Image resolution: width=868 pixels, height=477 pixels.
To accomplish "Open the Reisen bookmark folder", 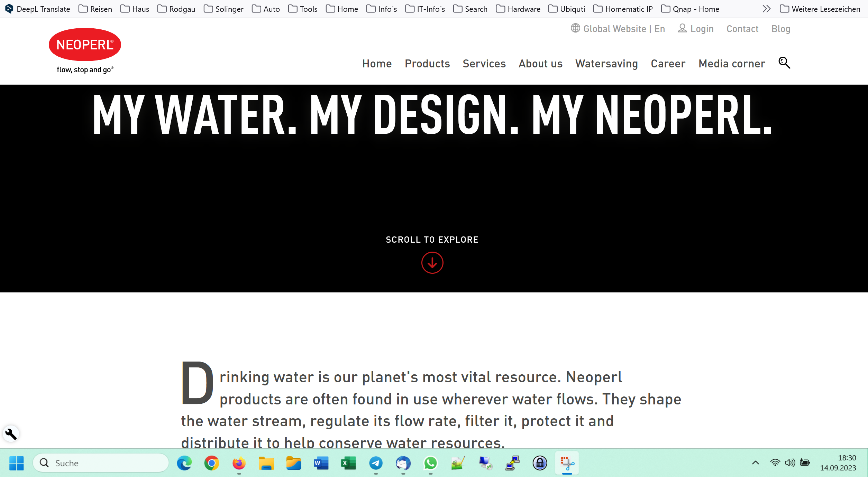I will click(95, 9).
